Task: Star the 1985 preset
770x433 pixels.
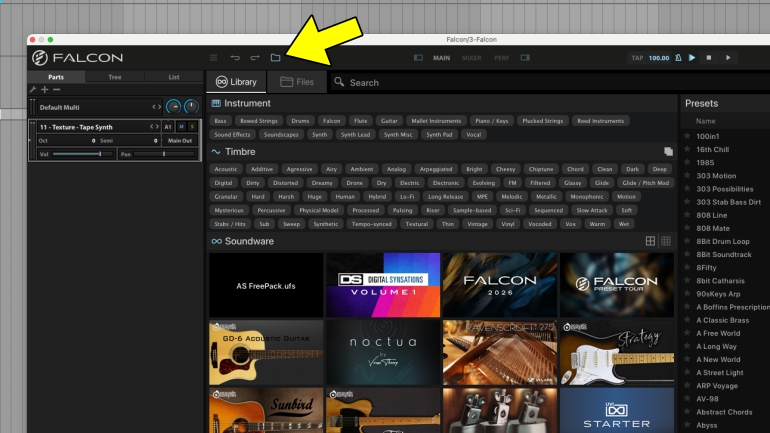Action: (x=688, y=162)
